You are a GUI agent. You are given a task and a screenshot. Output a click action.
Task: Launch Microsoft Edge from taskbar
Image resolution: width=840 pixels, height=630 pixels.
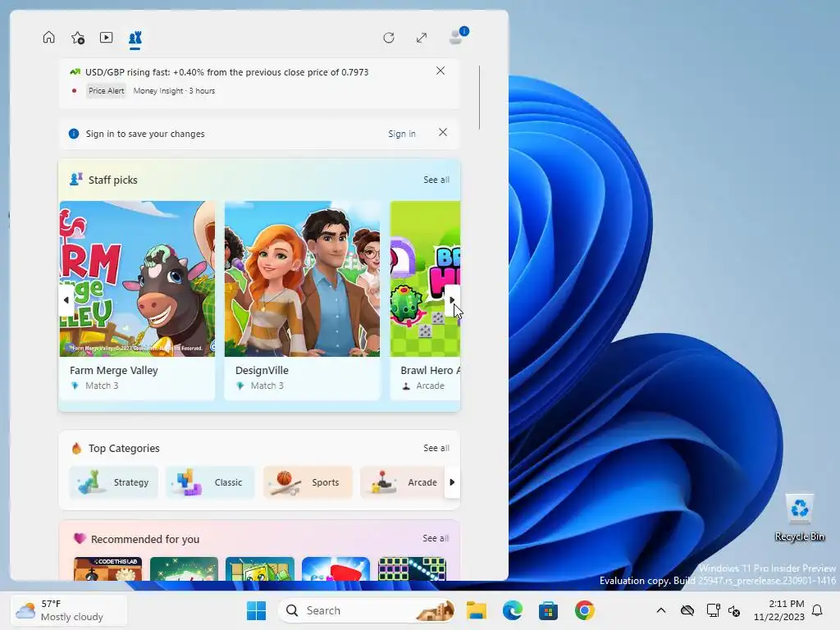(512, 610)
